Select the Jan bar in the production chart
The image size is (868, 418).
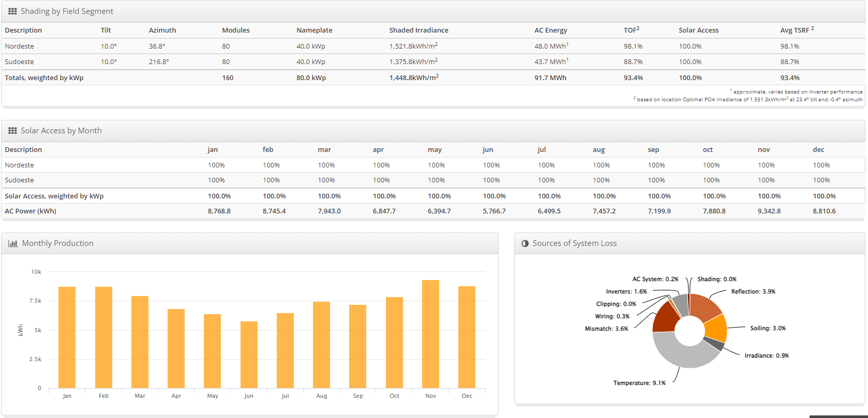67,337
